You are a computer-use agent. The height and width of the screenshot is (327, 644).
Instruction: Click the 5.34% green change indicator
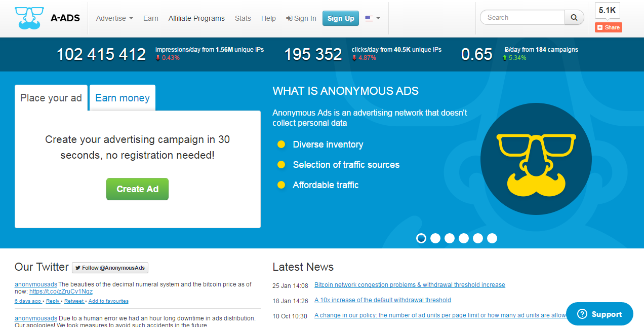coord(514,58)
